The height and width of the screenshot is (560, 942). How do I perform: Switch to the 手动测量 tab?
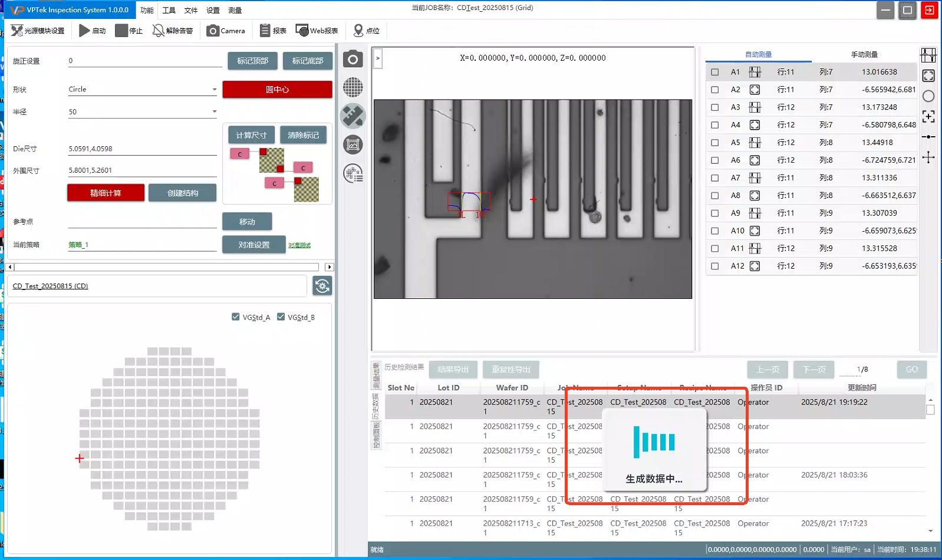pyautogui.click(x=864, y=54)
